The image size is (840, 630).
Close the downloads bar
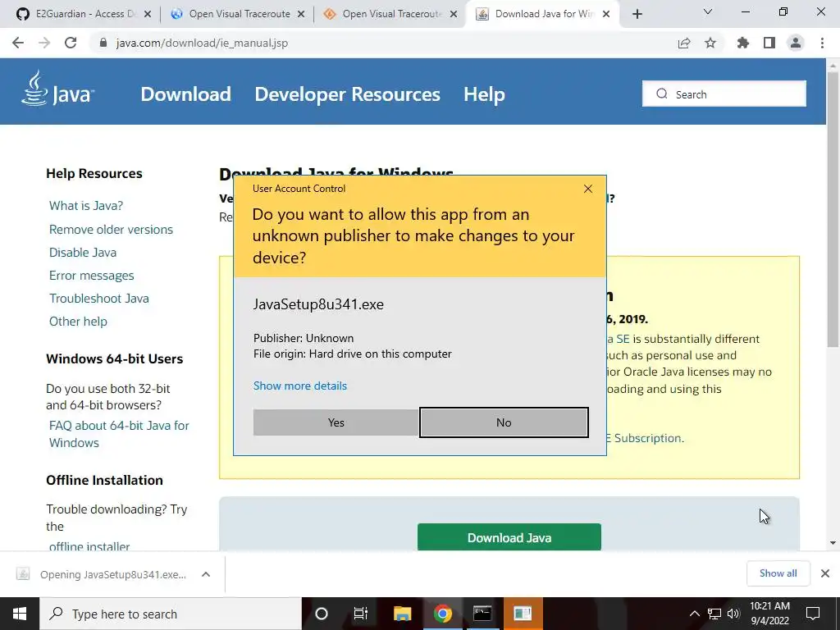[x=825, y=573]
